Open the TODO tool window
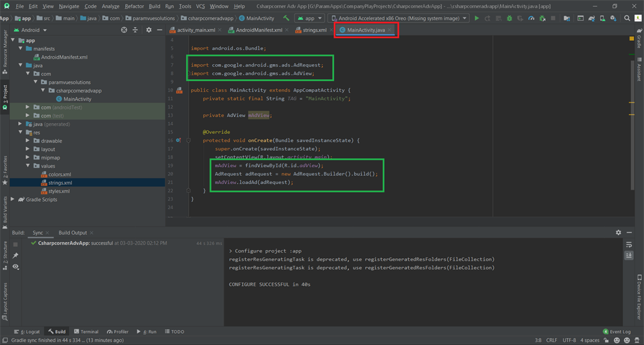The image size is (644, 345). (175, 331)
